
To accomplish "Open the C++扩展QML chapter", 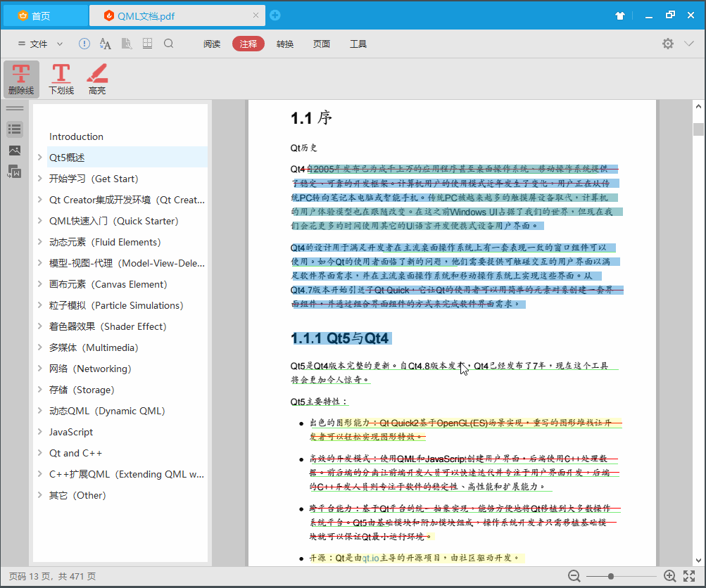I will [x=127, y=474].
